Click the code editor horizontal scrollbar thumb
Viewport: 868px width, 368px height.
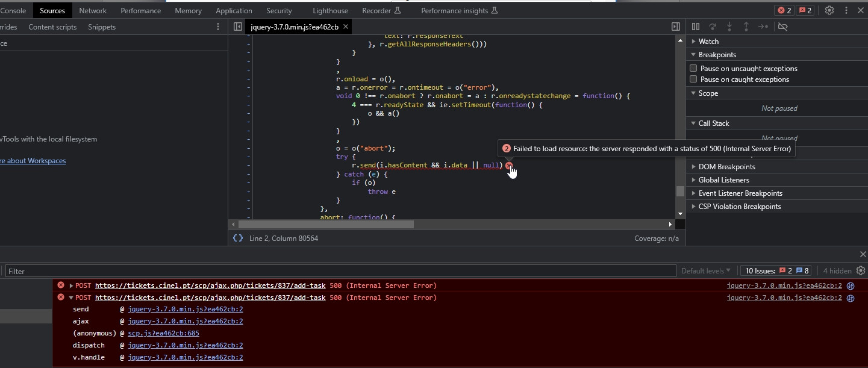(x=326, y=224)
